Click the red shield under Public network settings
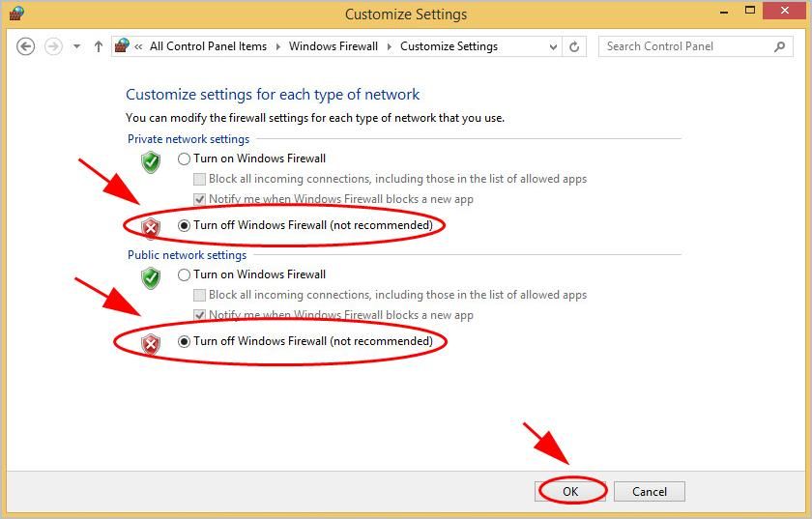 (x=151, y=343)
